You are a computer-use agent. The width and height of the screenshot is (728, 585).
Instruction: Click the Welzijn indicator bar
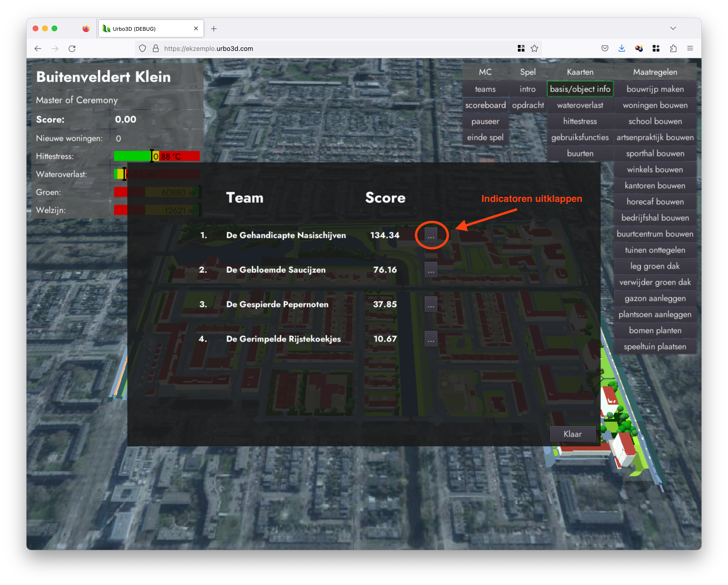click(x=157, y=210)
